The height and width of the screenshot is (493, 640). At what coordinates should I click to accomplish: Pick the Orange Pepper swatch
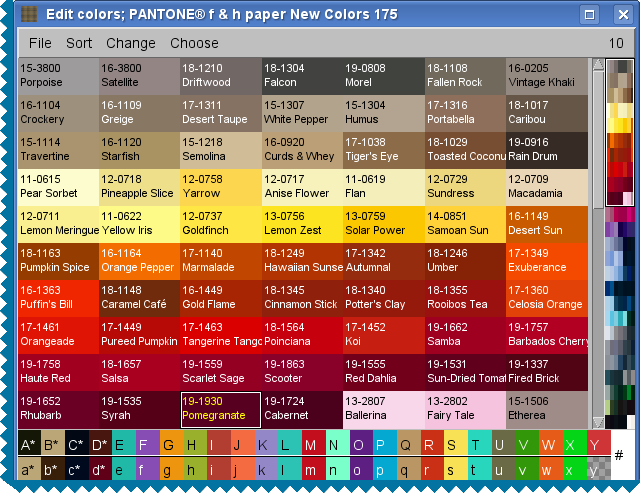point(139,262)
